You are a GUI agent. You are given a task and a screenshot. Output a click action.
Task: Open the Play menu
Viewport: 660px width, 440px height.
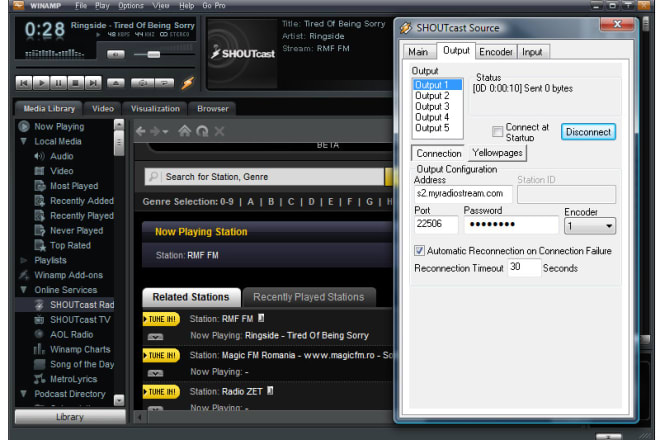[102, 6]
